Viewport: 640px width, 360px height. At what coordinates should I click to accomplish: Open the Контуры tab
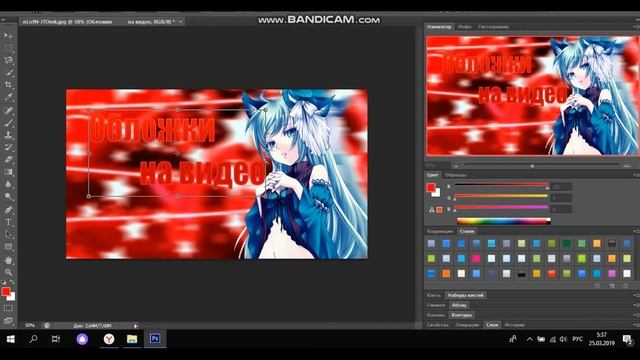click(x=462, y=315)
